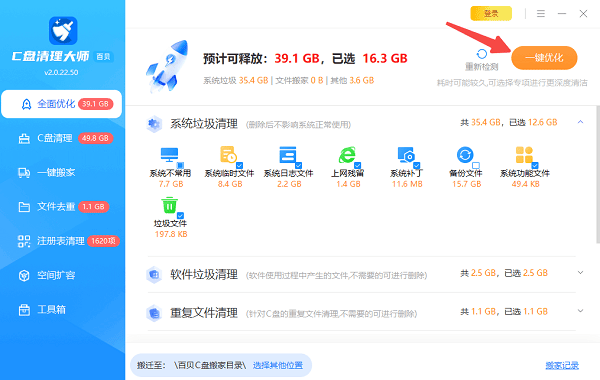Open the 工具箱 toolbox
The height and width of the screenshot is (380, 600).
point(62,310)
